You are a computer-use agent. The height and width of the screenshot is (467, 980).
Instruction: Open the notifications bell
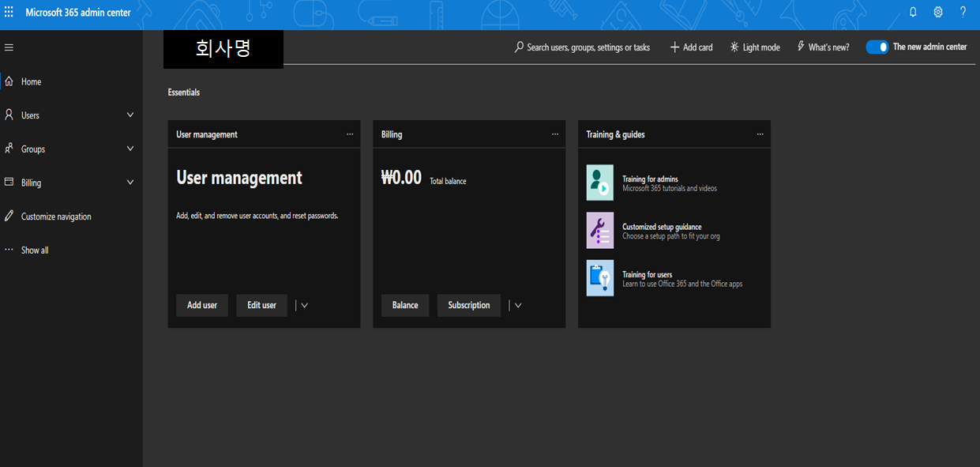(913, 12)
